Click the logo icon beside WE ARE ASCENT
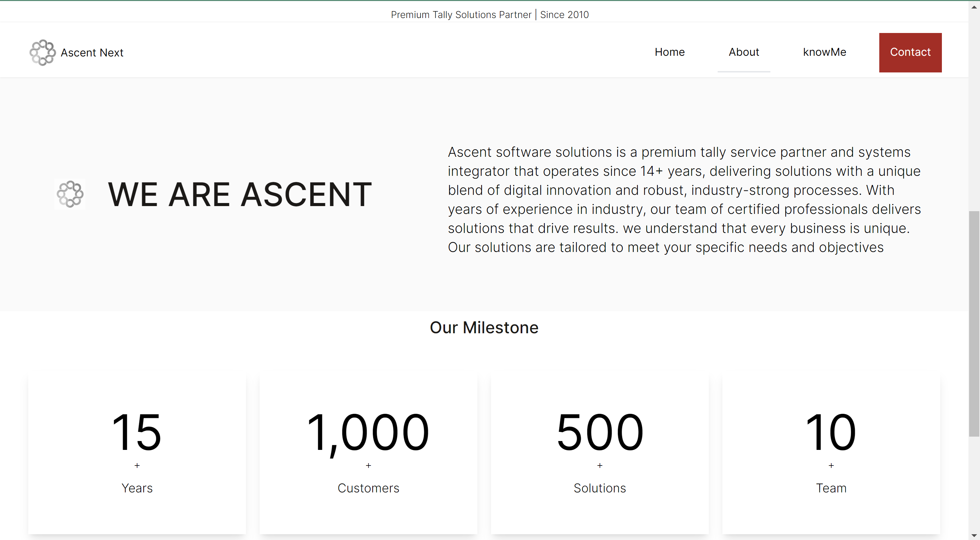 click(x=70, y=194)
